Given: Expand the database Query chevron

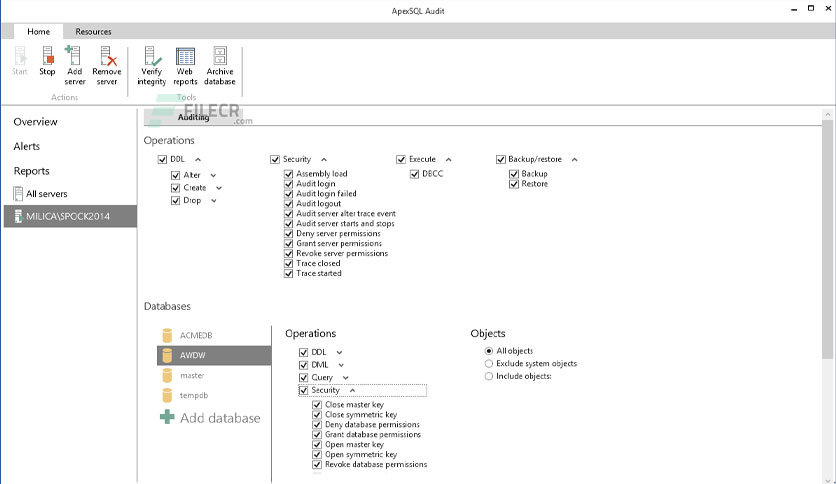Looking at the screenshot, I should point(345,378).
